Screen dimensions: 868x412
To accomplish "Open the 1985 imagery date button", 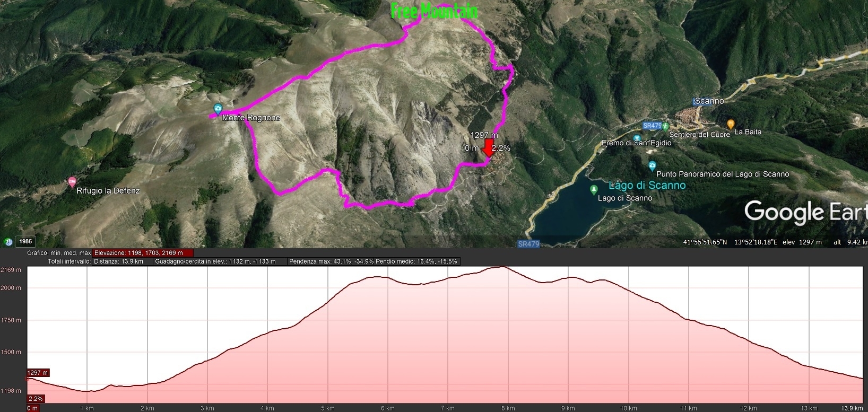I will pyautogui.click(x=25, y=241).
